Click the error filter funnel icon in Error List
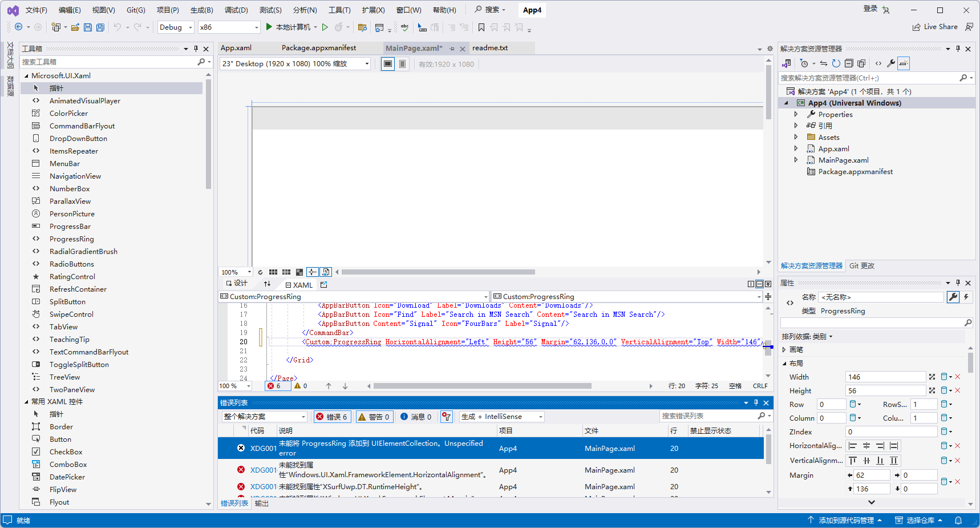This screenshot has width=980, height=528. [447, 417]
